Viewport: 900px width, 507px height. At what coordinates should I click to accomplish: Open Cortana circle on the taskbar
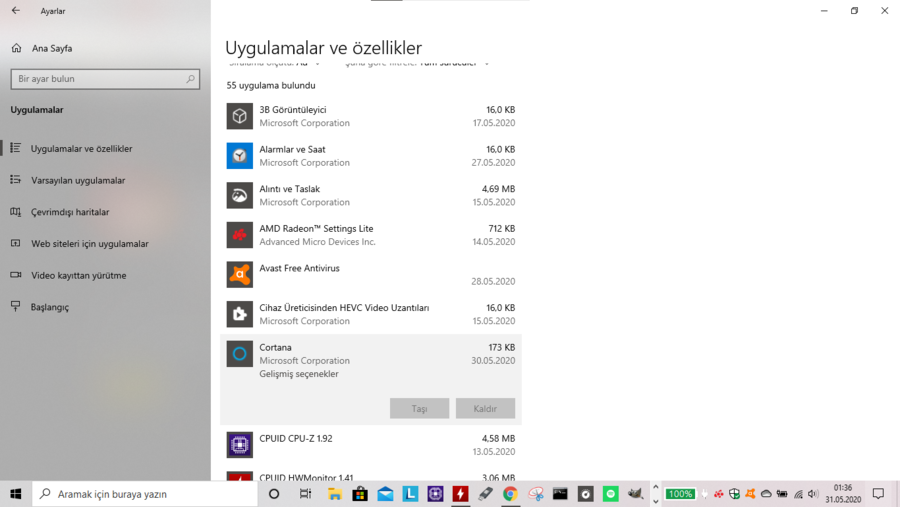click(274, 494)
